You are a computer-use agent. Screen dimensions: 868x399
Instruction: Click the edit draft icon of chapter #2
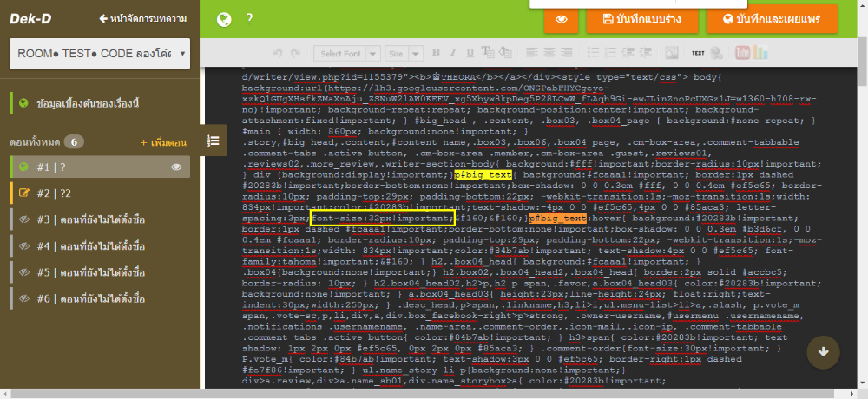point(23,193)
